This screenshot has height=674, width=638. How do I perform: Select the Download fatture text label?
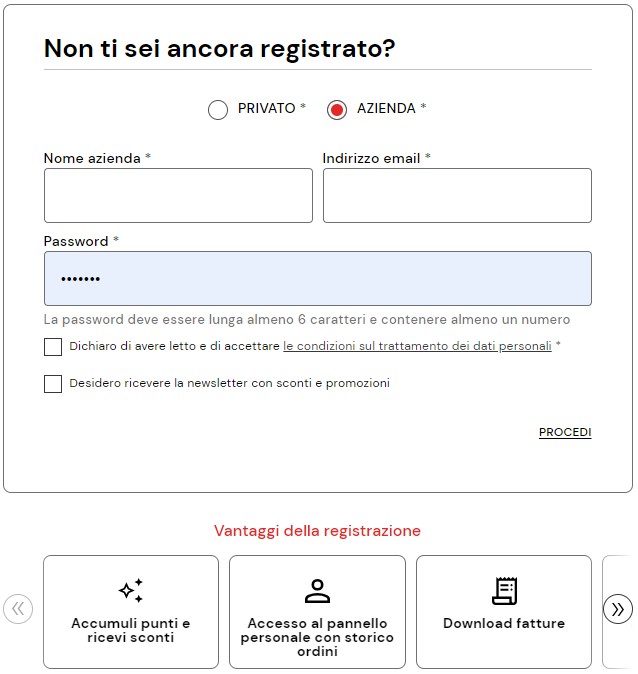(504, 623)
